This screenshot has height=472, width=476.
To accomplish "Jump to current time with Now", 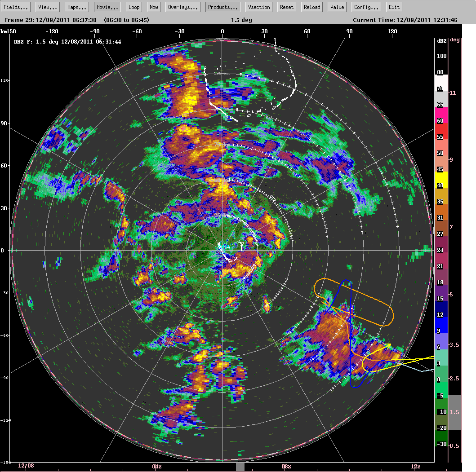I will click(x=154, y=7).
